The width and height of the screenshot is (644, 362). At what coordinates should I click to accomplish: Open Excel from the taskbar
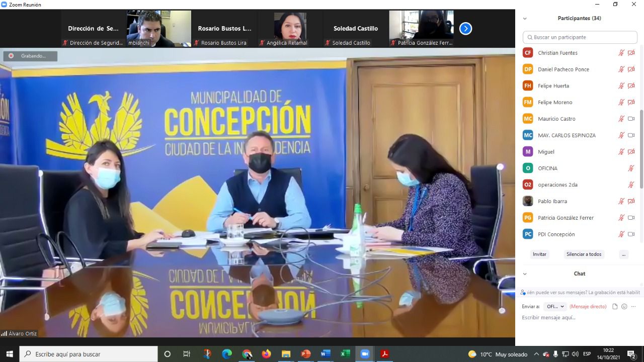click(x=345, y=354)
